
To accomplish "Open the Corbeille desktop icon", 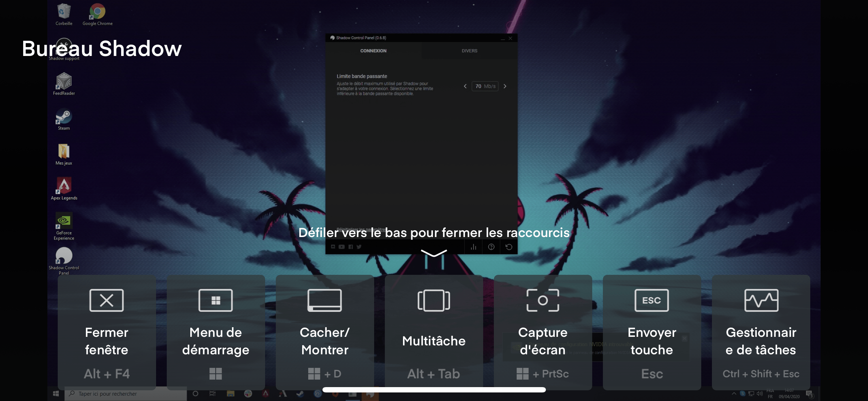I will [64, 14].
